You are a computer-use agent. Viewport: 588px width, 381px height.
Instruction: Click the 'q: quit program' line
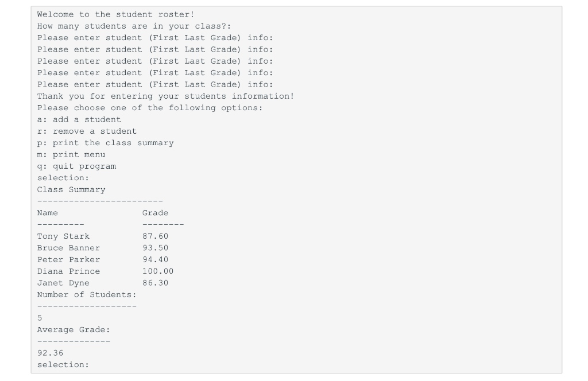(76, 166)
